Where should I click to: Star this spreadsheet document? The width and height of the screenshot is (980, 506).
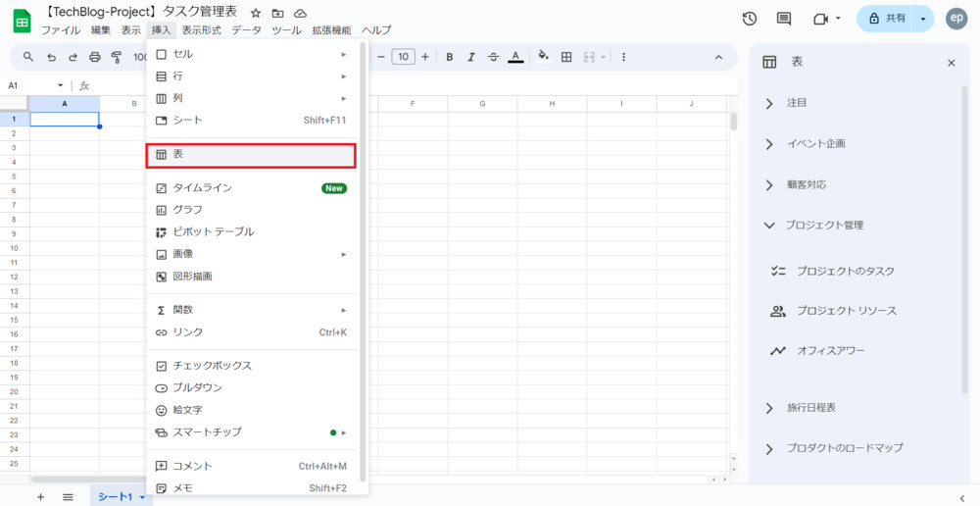256,13
